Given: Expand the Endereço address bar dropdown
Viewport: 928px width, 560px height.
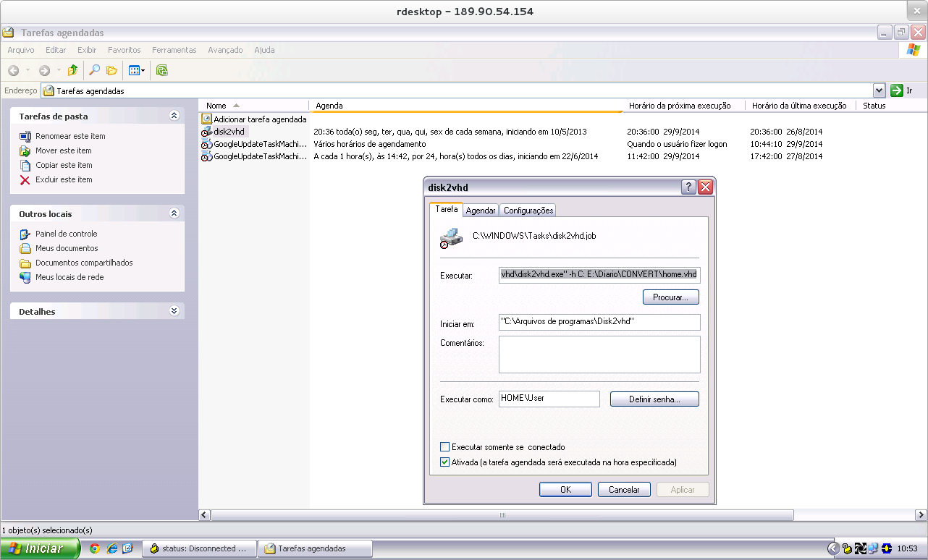Looking at the screenshot, I should [880, 90].
